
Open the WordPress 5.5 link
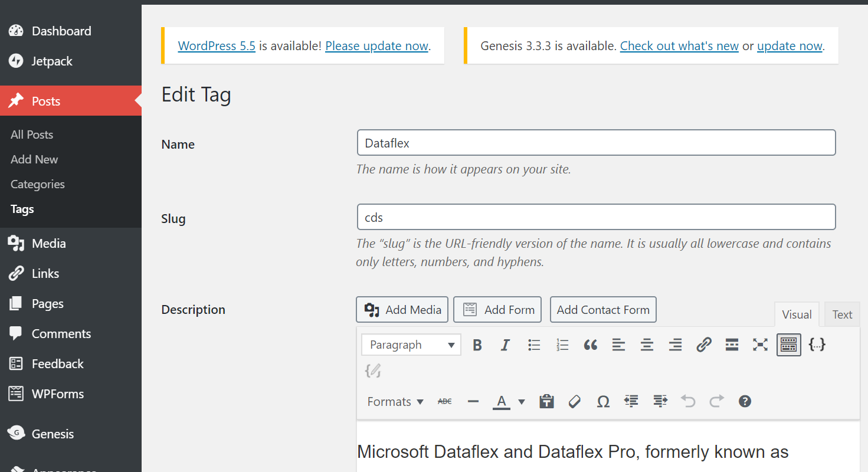pyautogui.click(x=217, y=46)
